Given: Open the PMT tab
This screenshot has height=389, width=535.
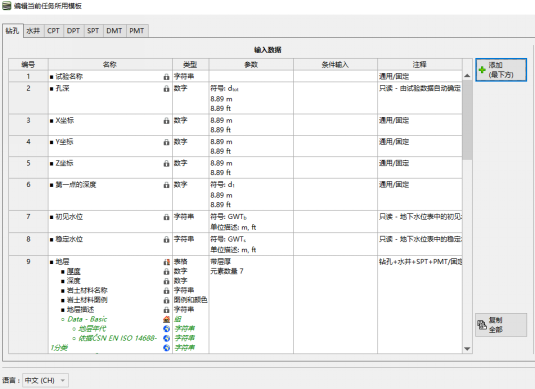Looking at the screenshot, I should (137, 31).
